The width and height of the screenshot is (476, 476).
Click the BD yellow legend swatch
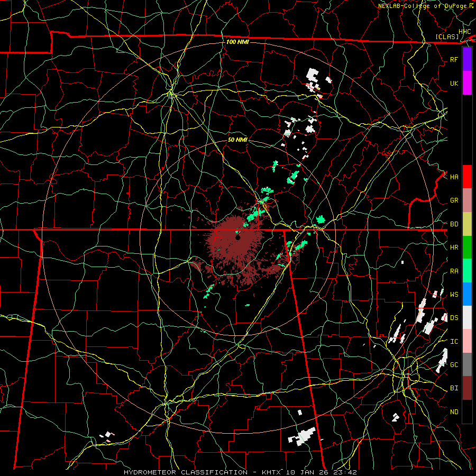467,224
